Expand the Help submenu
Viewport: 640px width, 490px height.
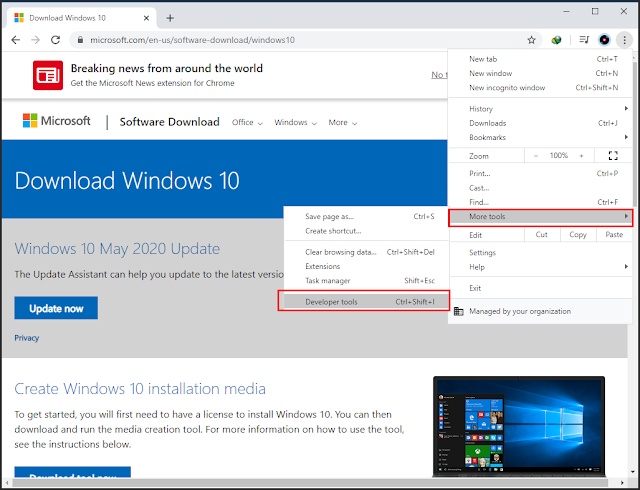coord(540,267)
